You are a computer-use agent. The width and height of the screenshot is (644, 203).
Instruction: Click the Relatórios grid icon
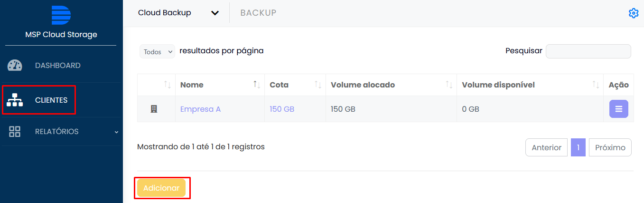coord(15,132)
